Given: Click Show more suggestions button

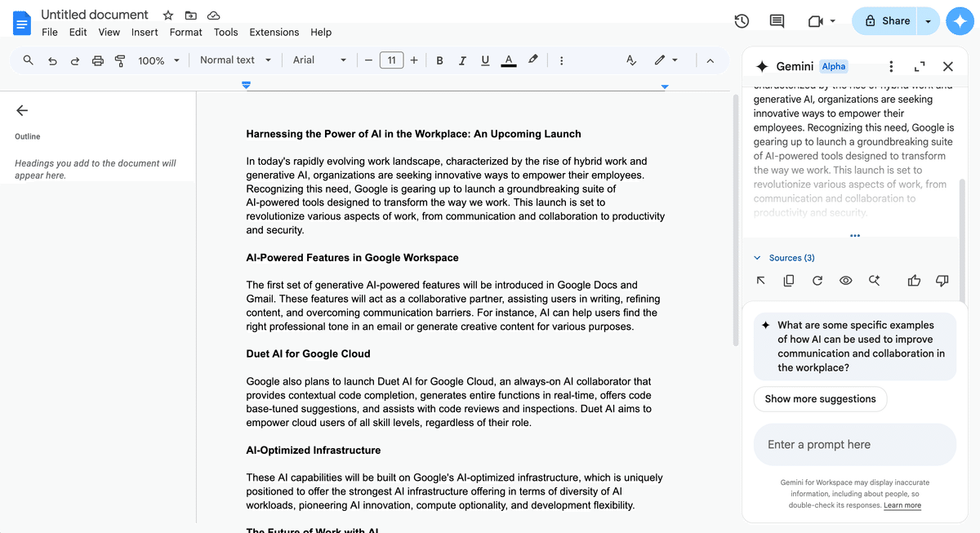Looking at the screenshot, I should (x=820, y=399).
